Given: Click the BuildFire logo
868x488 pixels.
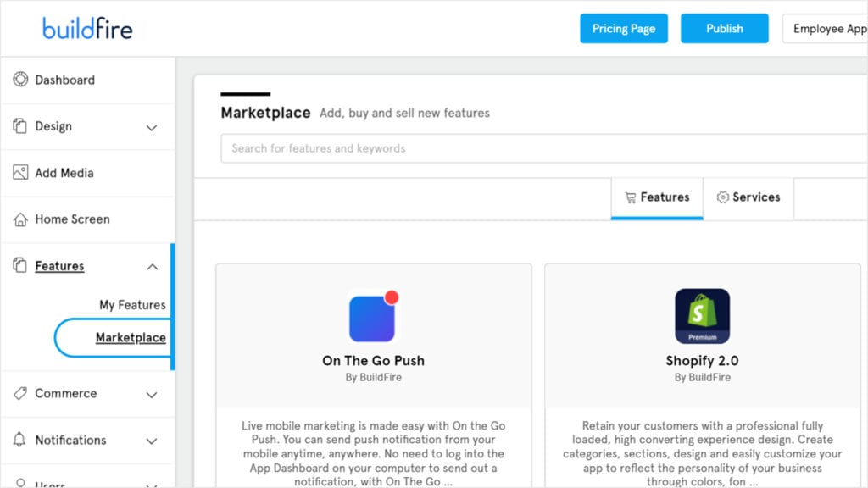Looking at the screenshot, I should pos(87,29).
